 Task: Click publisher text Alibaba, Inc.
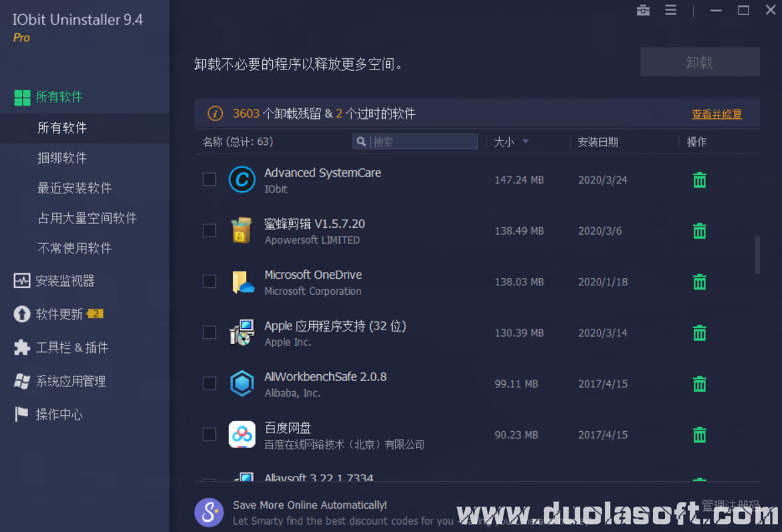(292, 393)
